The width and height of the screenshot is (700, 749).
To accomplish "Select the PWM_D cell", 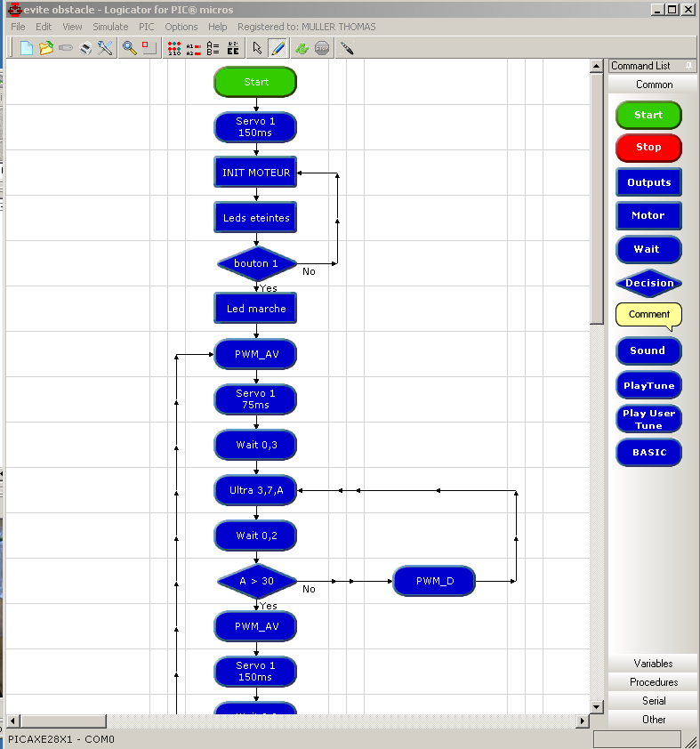I will (435, 581).
